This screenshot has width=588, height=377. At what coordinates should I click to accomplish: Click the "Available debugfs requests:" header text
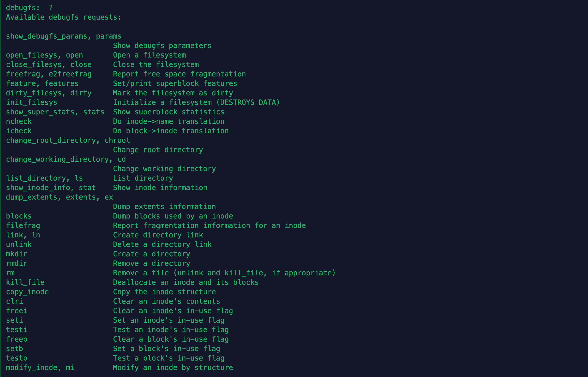tap(63, 17)
